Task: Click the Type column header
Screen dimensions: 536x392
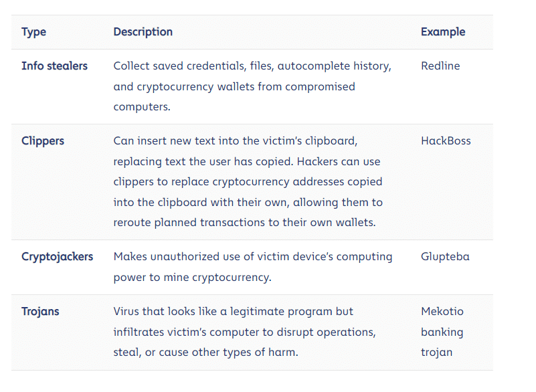Action: pyautogui.click(x=33, y=32)
